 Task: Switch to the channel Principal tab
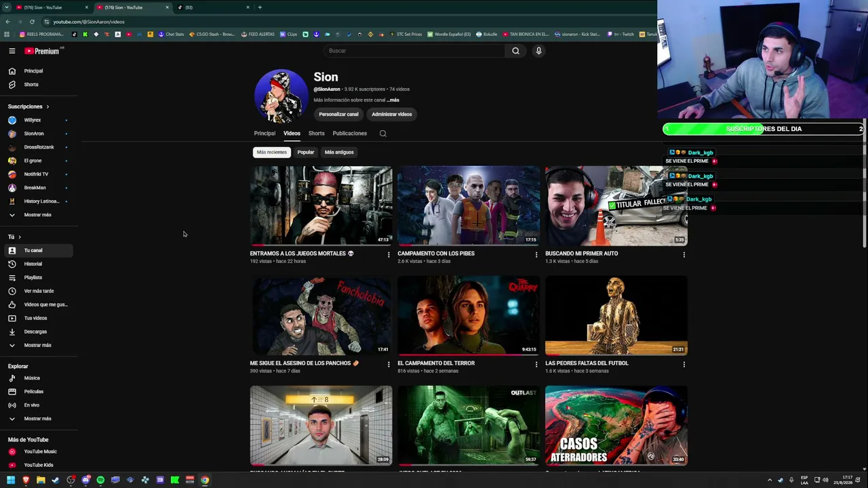(x=264, y=134)
